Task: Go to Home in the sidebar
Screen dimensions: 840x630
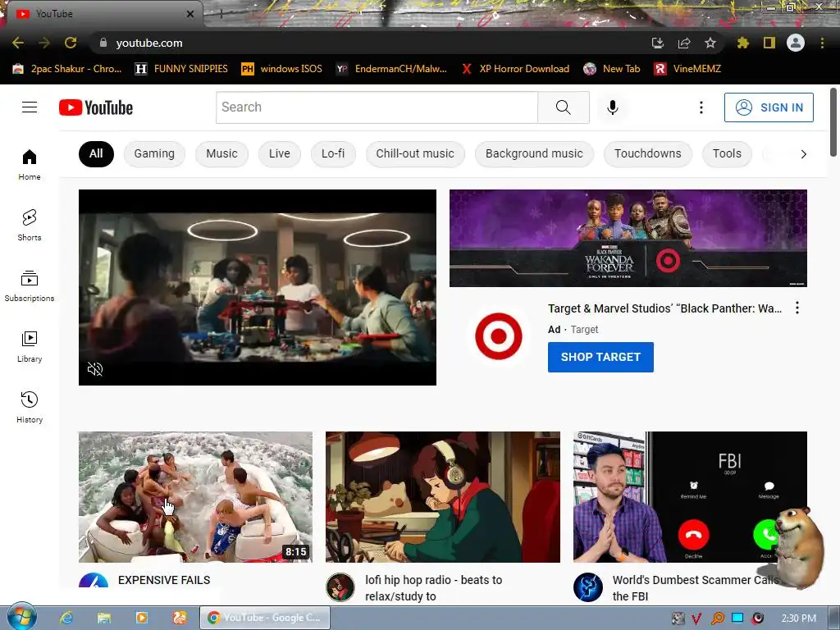Action: coord(30,164)
